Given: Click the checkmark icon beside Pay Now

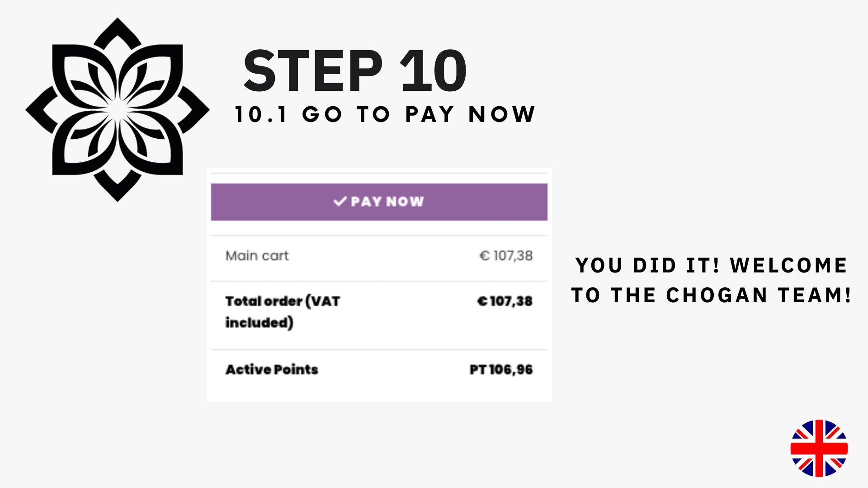Looking at the screenshot, I should [340, 202].
